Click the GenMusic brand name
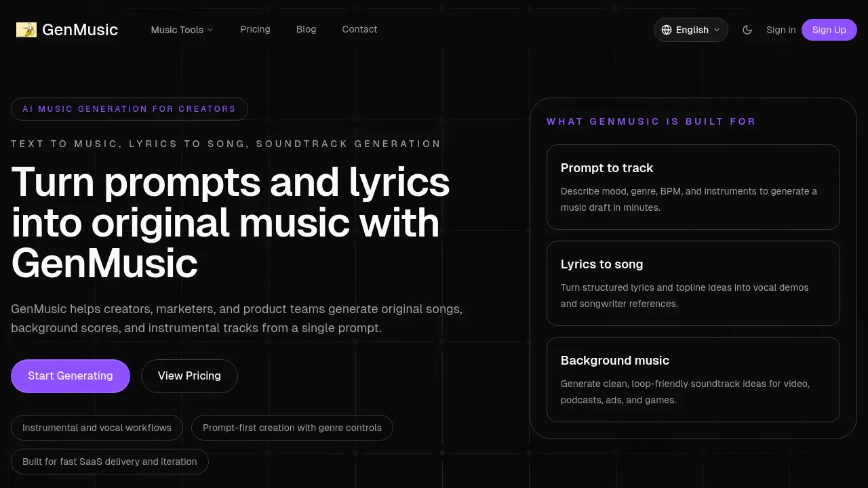868x488 pixels. coord(80,30)
